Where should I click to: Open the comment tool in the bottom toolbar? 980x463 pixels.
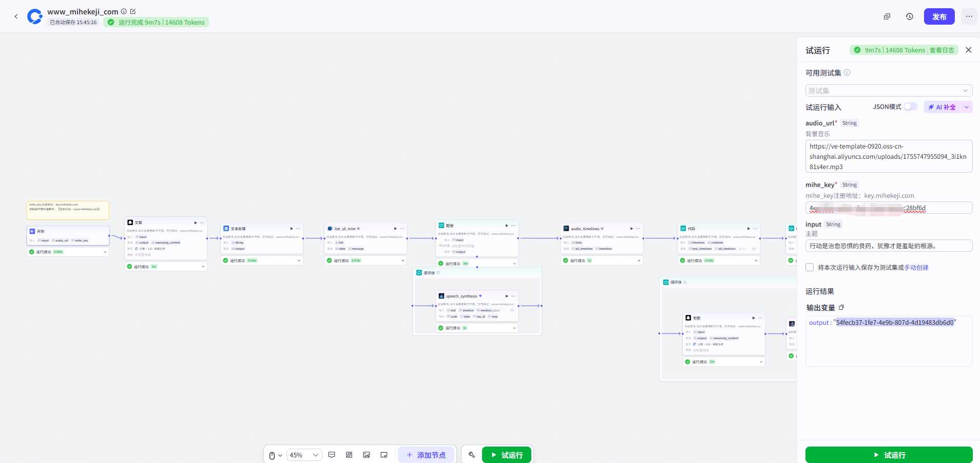point(332,455)
